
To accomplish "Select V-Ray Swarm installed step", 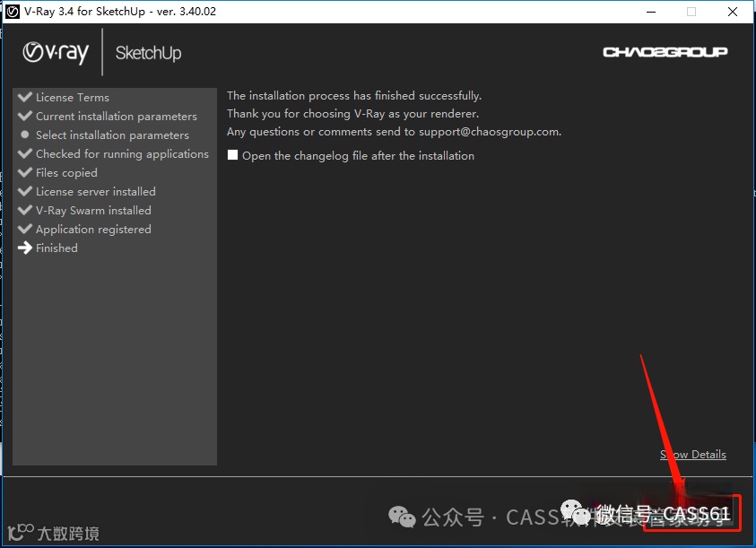I will click(x=93, y=211).
